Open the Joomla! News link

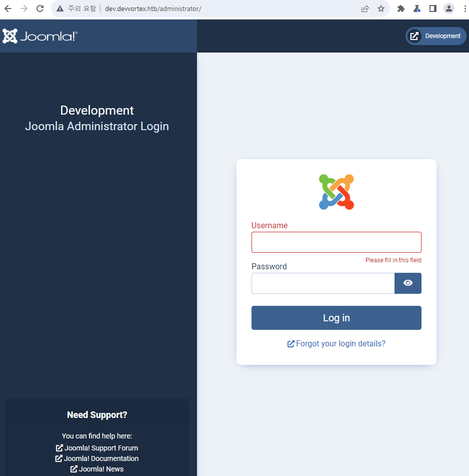[x=97, y=469]
